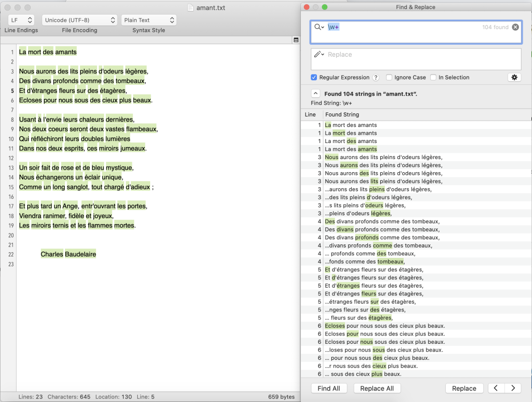Open the search history magnifier menu

pyautogui.click(x=319, y=27)
